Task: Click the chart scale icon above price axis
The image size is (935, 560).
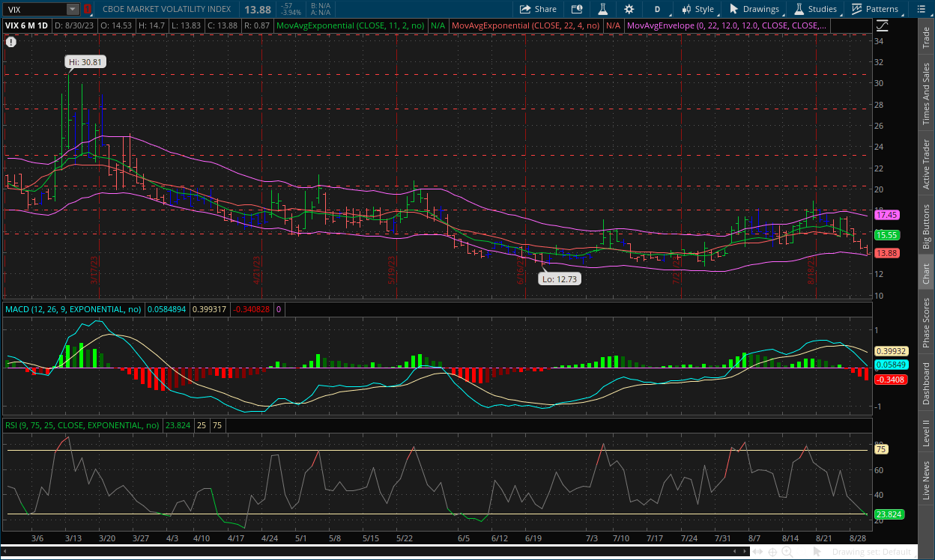Action: (x=883, y=25)
